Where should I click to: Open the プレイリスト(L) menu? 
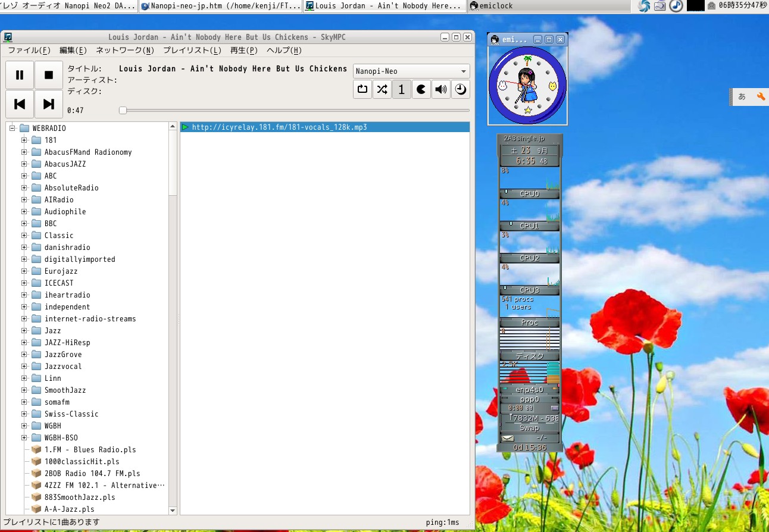tap(192, 51)
